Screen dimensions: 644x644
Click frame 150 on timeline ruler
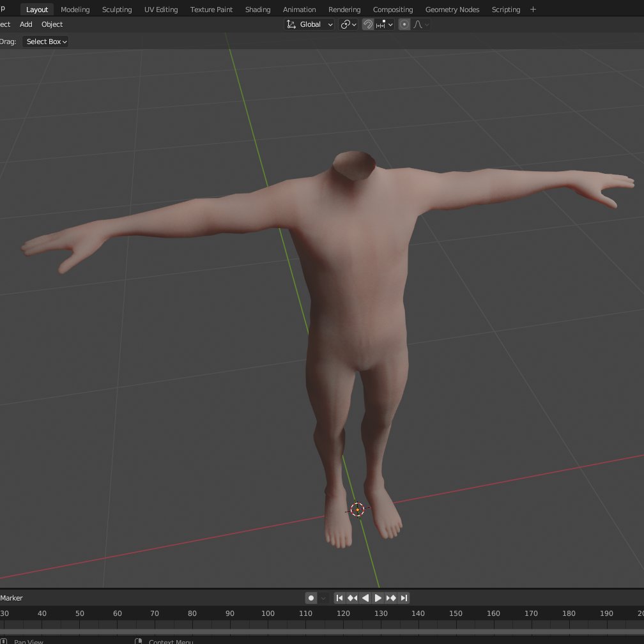[x=456, y=613]
